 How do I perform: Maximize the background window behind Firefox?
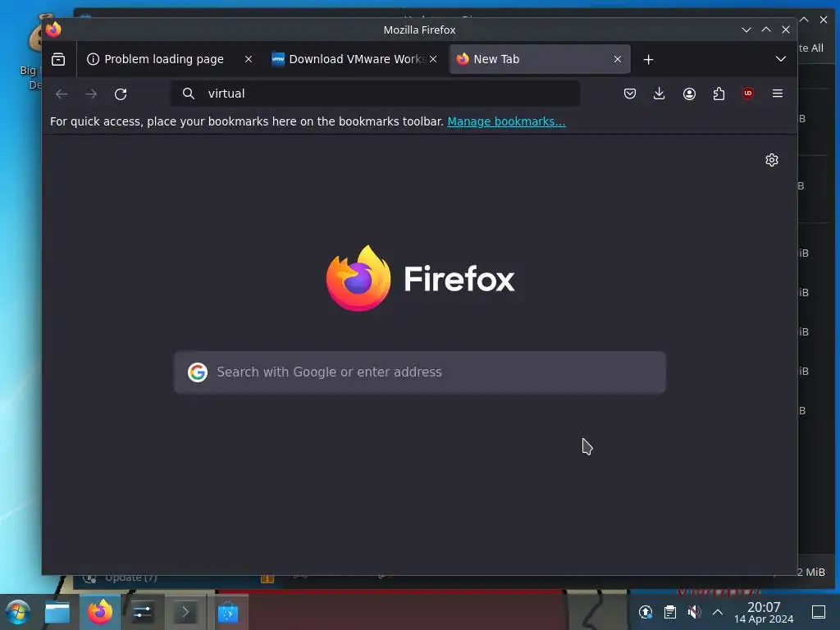click(804, 20)
